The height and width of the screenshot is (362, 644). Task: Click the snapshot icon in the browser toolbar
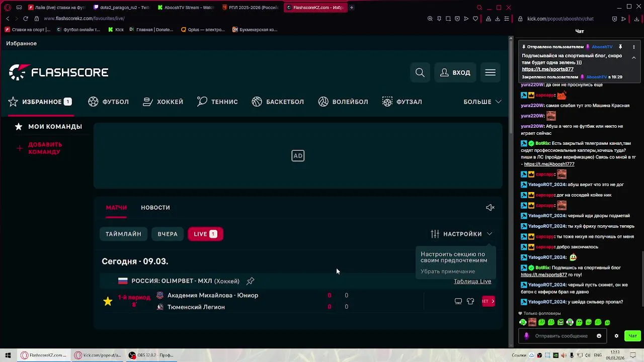coord(448,19)
